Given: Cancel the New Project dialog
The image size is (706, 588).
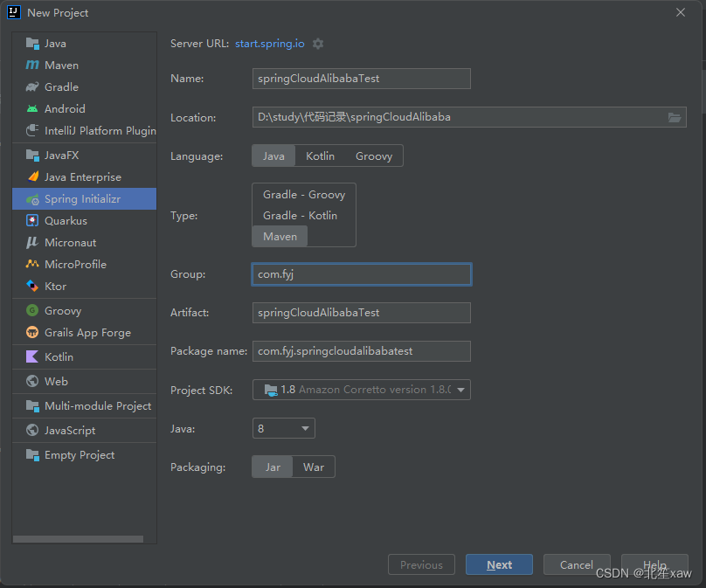Looking at the screenshot, I should pos(577,564).
